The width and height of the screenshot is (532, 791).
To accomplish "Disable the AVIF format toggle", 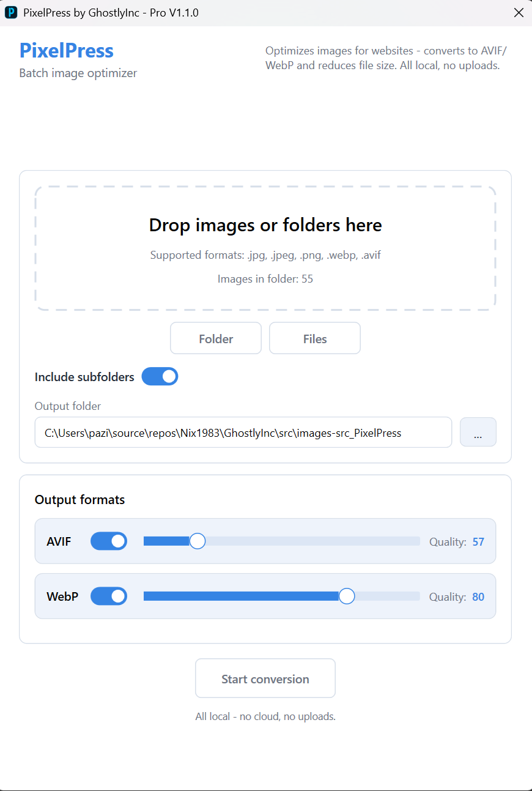I will [109, 541].
